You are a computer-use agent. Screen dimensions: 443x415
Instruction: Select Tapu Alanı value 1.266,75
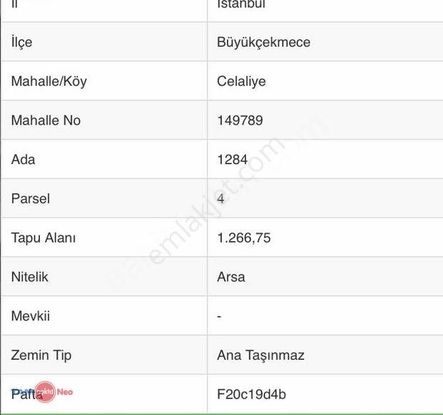point(244,238)
